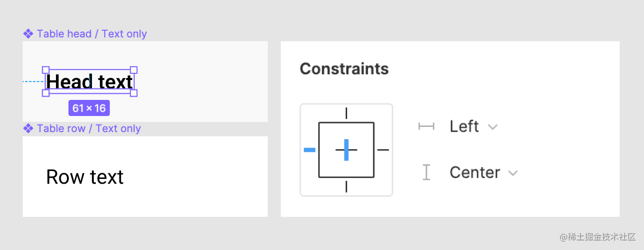Enable the right constraint bar in the widget
The width and height of the screenshot is (644, 250).
point(383,150)
